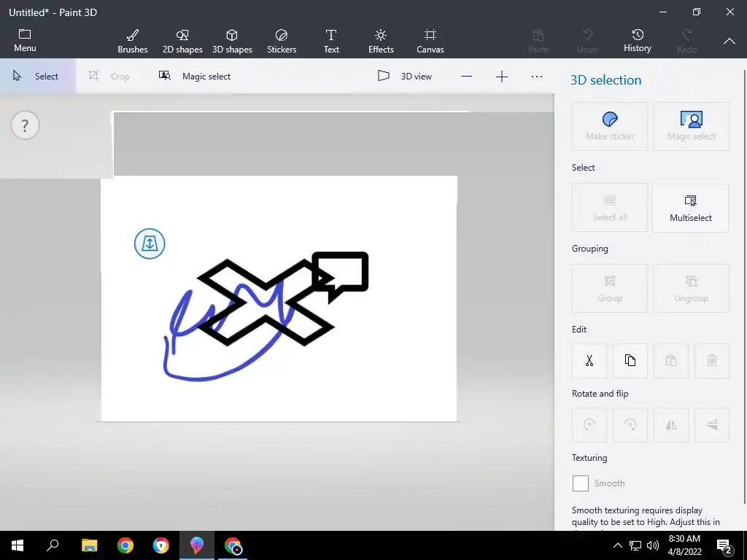Click the Crop tool

(109, 76)
